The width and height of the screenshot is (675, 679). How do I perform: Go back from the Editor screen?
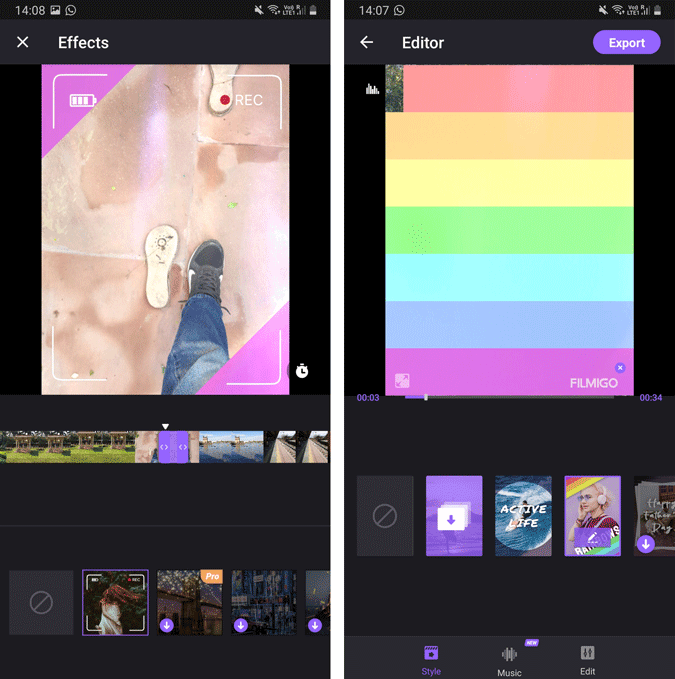(x=367, y=42)
